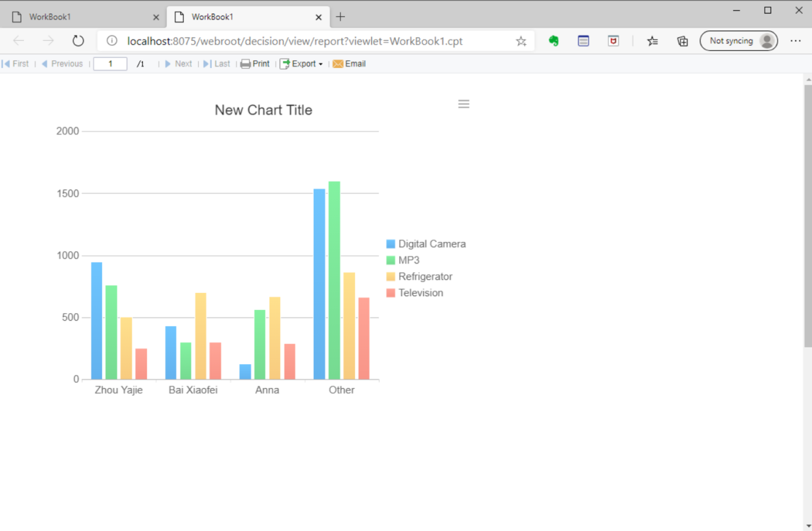Click the uBlock Origin extension icon
Screen dimensions: 812x531
coord(613,40)
